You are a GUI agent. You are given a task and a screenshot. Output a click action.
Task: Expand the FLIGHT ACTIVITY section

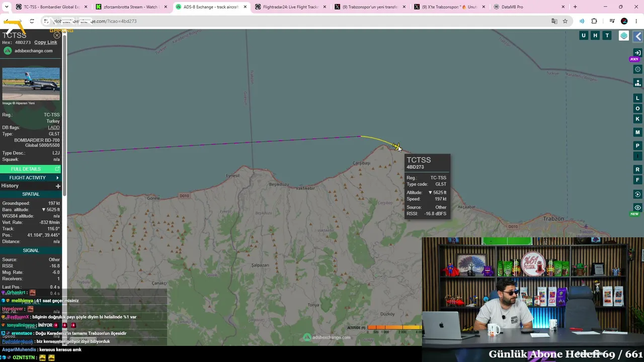point(30,177)
